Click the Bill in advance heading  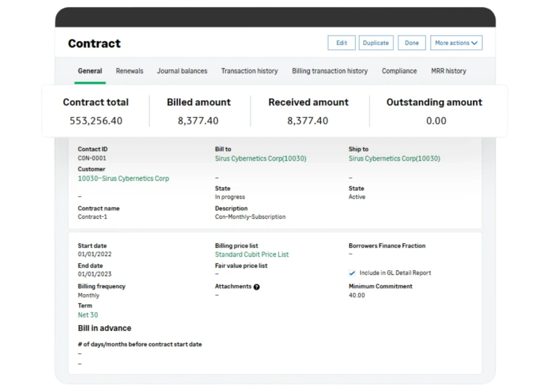coord(105,328)
